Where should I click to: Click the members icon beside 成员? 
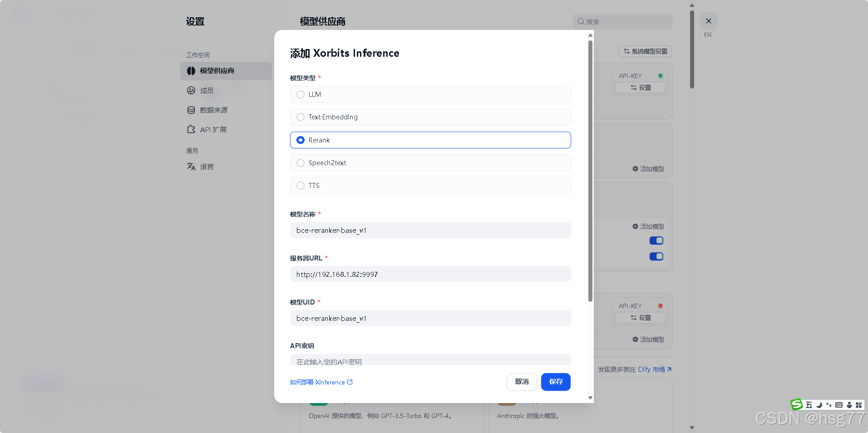[191, 90]
